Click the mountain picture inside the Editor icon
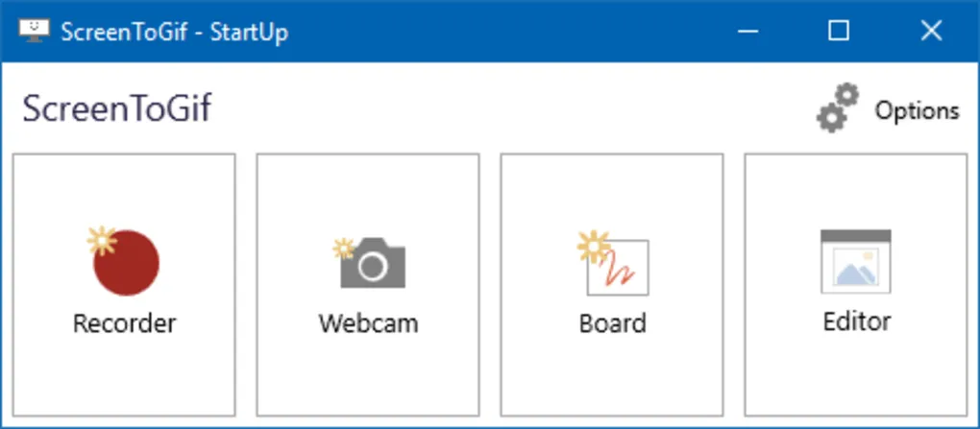980x429 pixels. [x=856, y=270]
